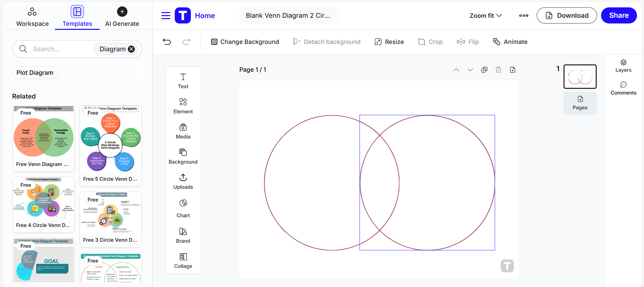Open the Free 4 Circle Venn Diagram template
Viewport: 644px width, 287px height.
(44, 205)
